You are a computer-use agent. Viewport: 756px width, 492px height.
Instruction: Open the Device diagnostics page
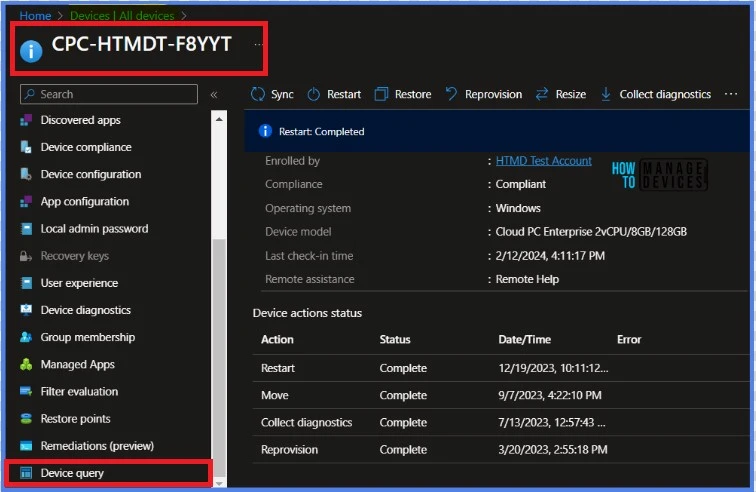(85, 310)
